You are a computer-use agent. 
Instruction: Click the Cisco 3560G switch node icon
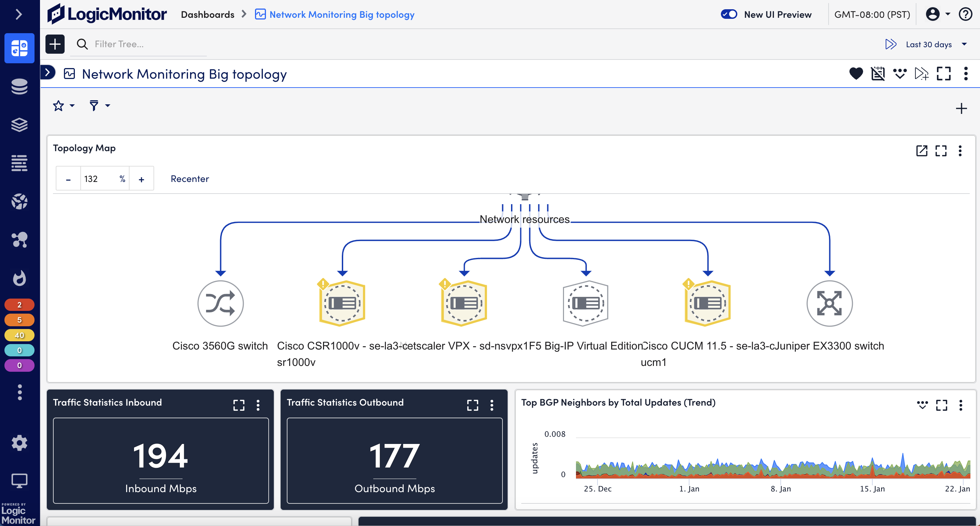coord(221,303)
